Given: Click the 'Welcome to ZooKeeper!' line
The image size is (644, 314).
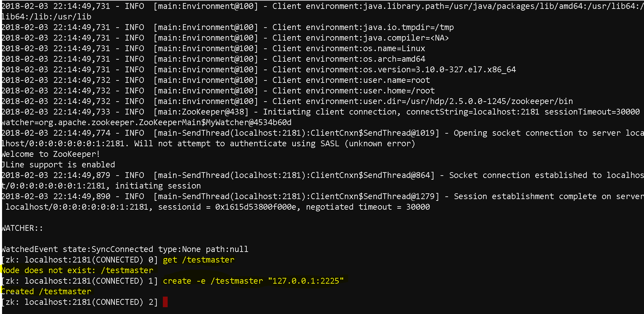Looking at the screenshot, I should pyautogui.click(x=50, y=154).
